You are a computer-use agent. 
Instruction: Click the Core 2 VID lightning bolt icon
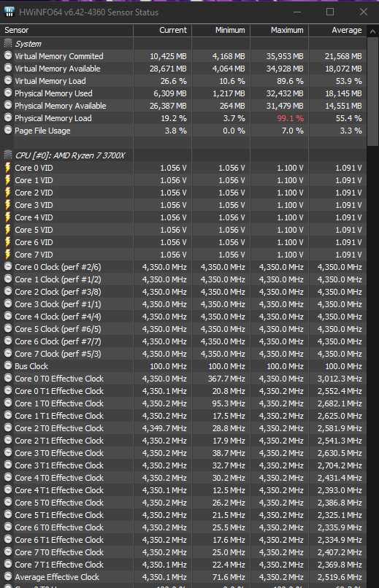point(8,193)
